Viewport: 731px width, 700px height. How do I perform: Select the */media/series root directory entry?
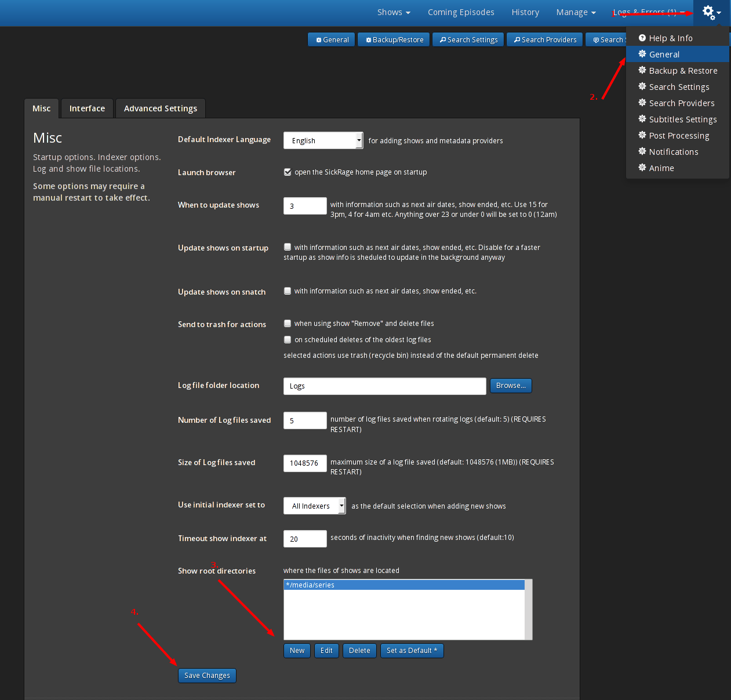[404, 585]
